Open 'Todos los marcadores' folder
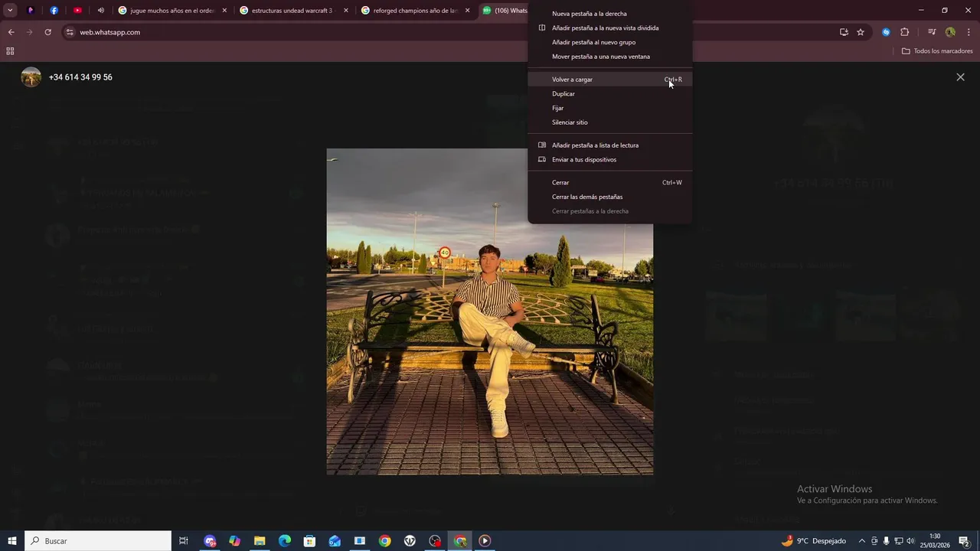 (x=937, y=51)
